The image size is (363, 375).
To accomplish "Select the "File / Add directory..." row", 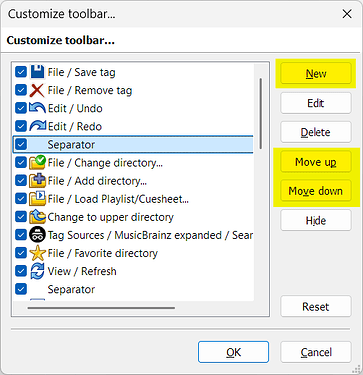I will click(x=133, y=180).
